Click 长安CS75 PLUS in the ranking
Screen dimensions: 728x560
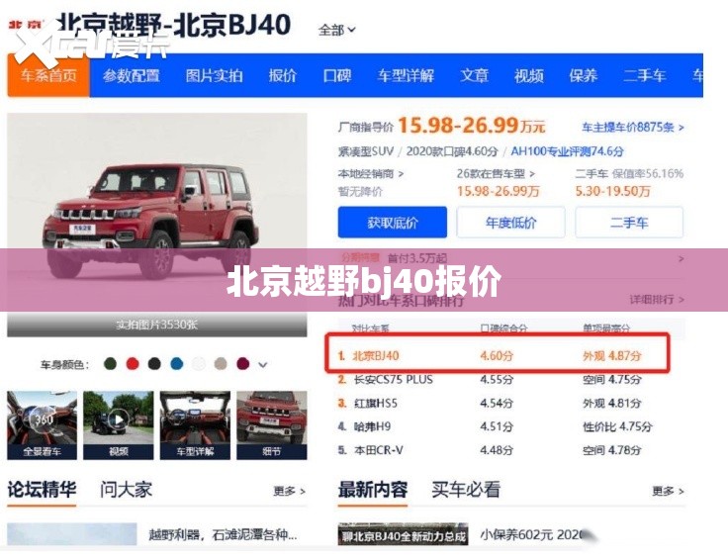click(394, 379)
